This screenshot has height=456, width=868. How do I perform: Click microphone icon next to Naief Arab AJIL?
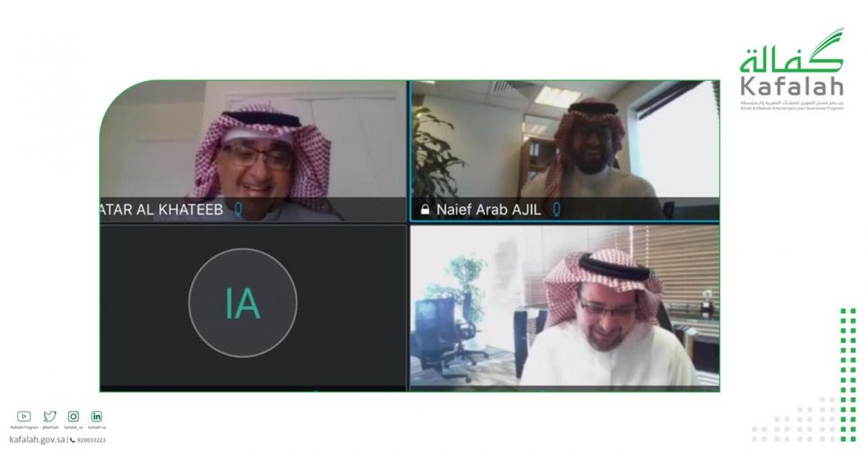point(556,209)
